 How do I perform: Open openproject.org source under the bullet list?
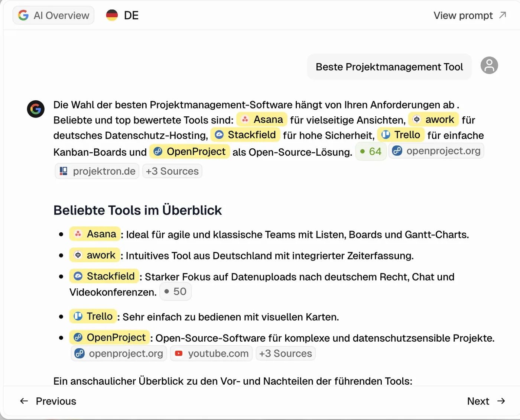coord(119,353)
